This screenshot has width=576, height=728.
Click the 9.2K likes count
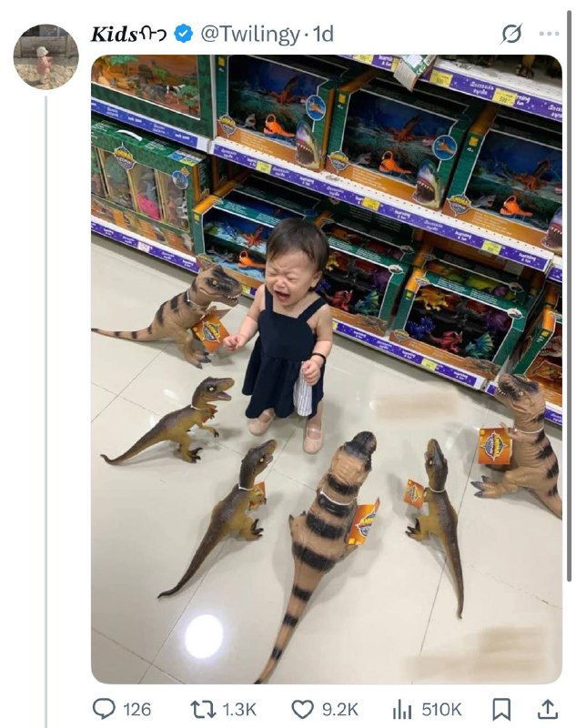tap(339, 710)
